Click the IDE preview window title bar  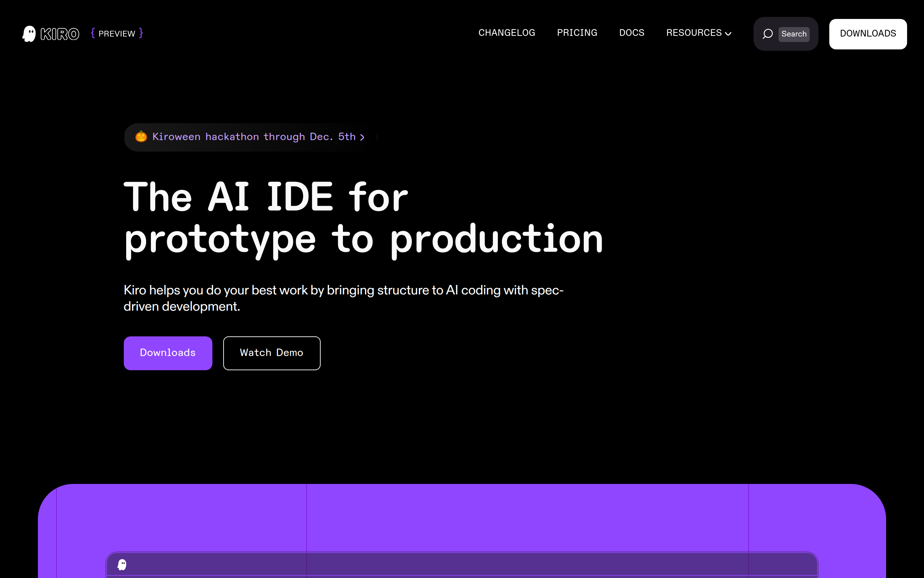coord(458,564)
